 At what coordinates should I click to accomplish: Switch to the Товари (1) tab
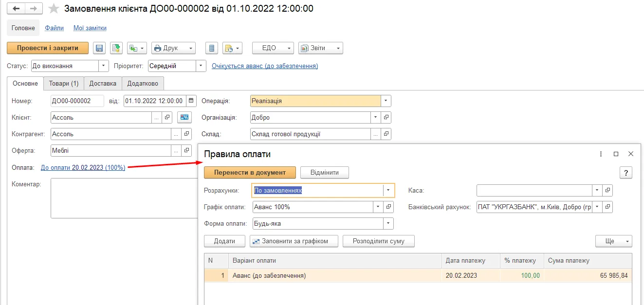tap(64, 83)
